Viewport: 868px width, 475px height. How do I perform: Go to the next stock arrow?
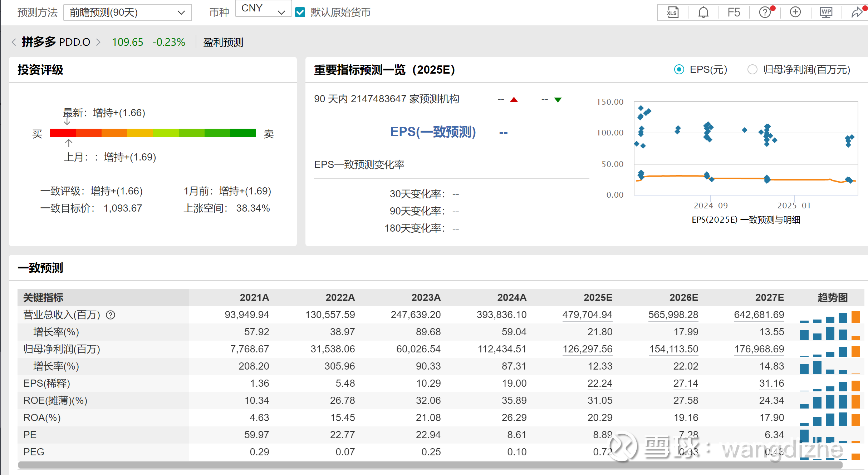(98, 42)
